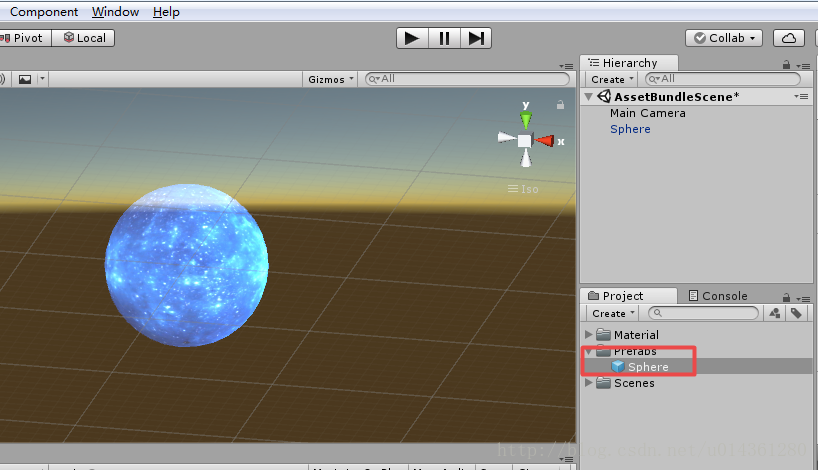This screenshot has width=818, height=470.
Task: Collapse the AssetBundleScene foldout arrow
Action: coord(589,97)
